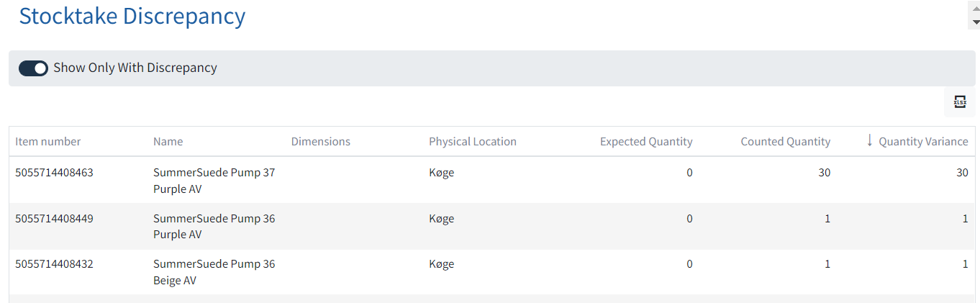Sort by Dimensions column header
The height and width of the screenshot is (303, 980).
point(320,142)
